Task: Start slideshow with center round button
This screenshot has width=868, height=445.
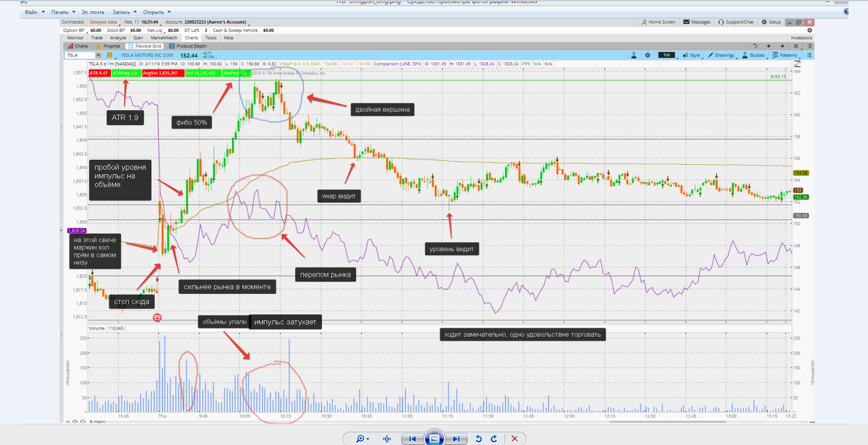Action: click(434, 439)
